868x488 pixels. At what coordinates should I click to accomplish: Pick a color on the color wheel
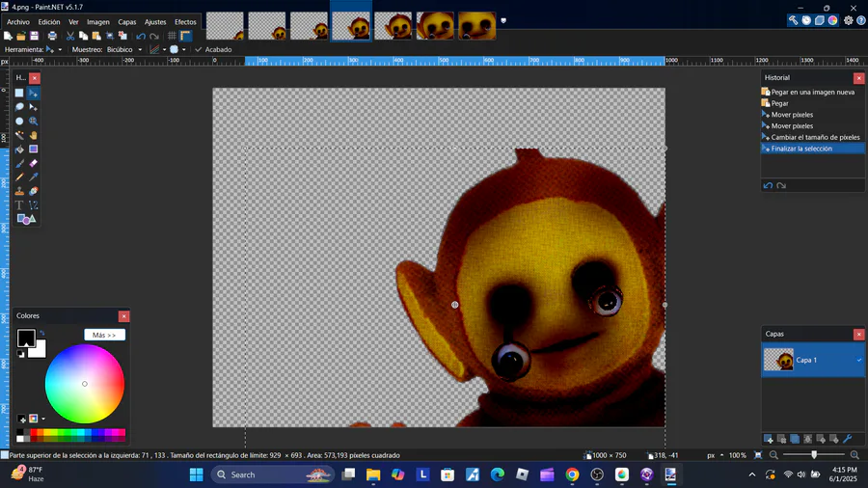[85, 384]
